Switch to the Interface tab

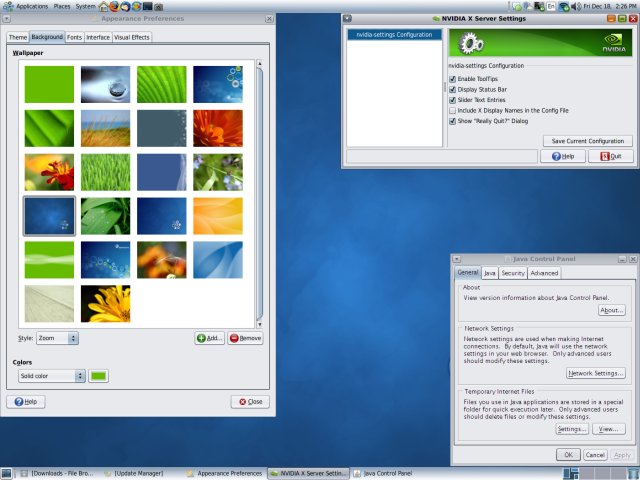click(98, 37)
